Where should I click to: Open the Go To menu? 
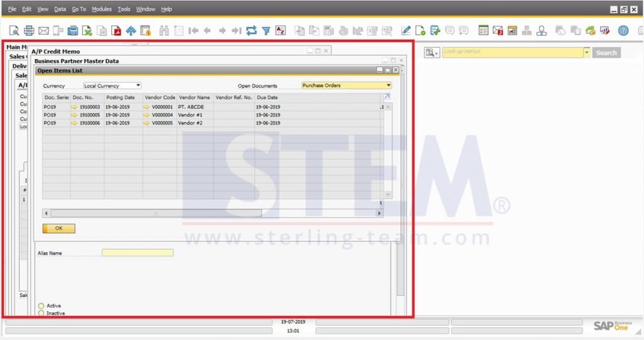coord(79,9)
